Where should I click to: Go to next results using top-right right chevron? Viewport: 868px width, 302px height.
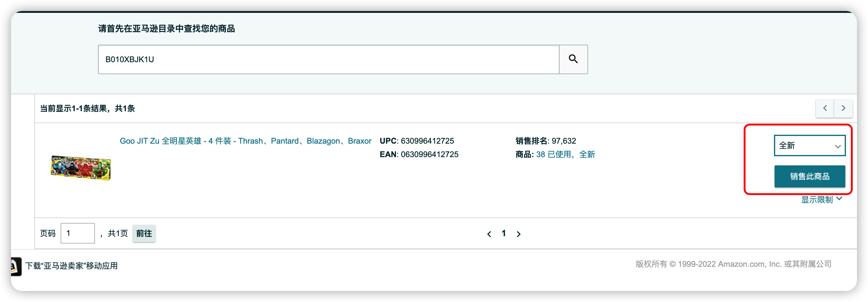[x=843, y=108]
